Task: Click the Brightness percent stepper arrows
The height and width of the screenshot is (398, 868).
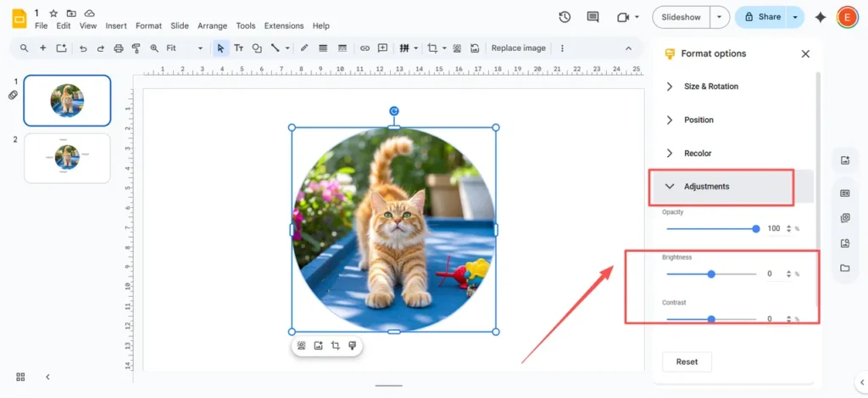Action: tap(788, 274)
